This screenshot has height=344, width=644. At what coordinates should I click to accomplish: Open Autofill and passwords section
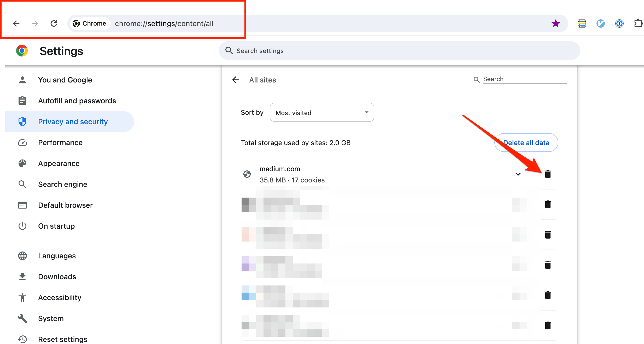point(77,101)
